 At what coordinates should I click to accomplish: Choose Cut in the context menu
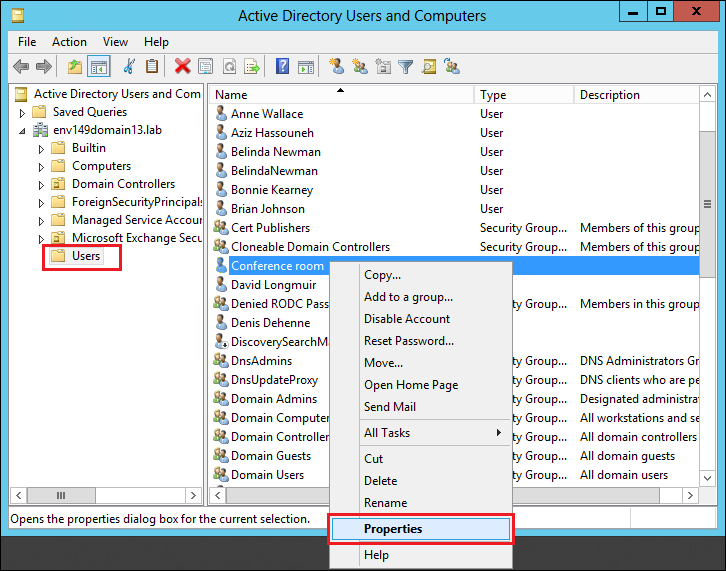pyautogui.click(x=421, y=458)
